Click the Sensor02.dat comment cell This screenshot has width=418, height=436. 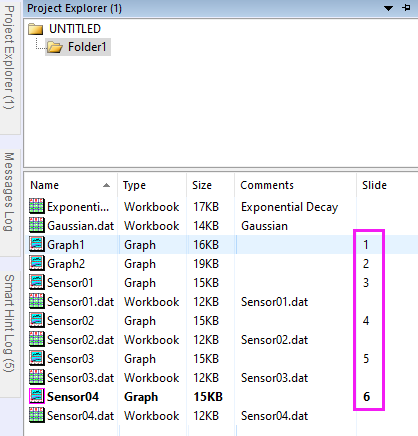(x=274, y=340)
